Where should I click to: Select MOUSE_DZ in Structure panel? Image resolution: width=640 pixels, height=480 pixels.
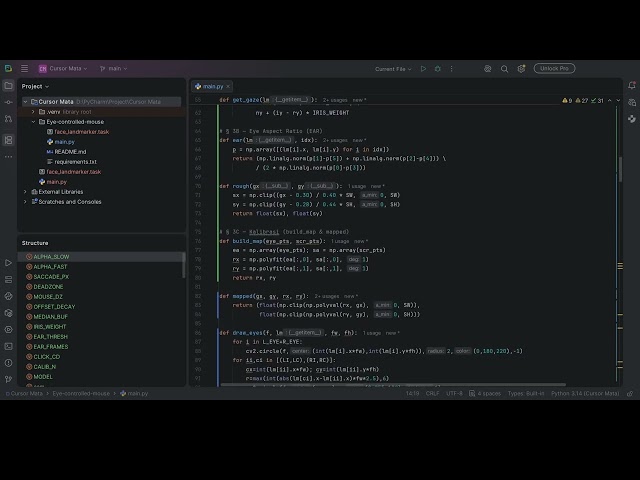[x=48, y=297]
